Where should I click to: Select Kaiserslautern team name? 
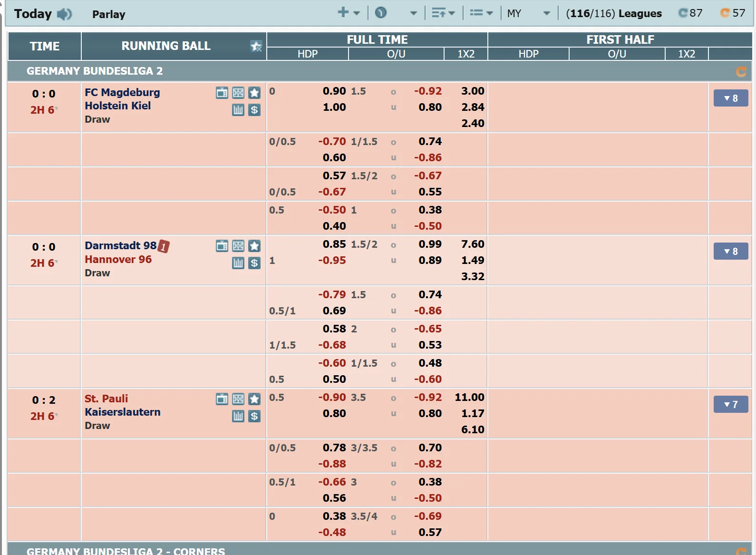123,412
